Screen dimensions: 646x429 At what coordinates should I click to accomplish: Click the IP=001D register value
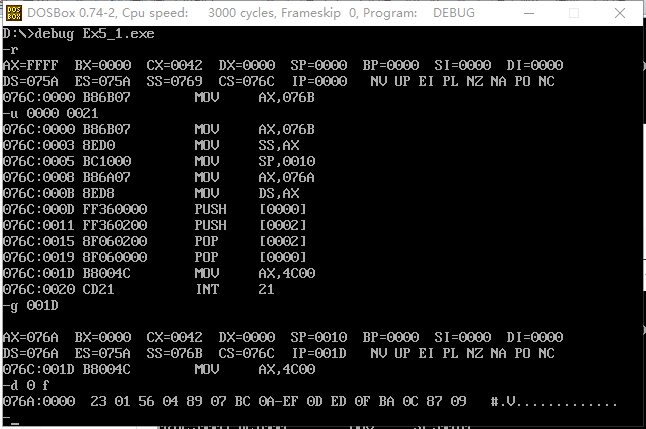click(x=319, y=354)
